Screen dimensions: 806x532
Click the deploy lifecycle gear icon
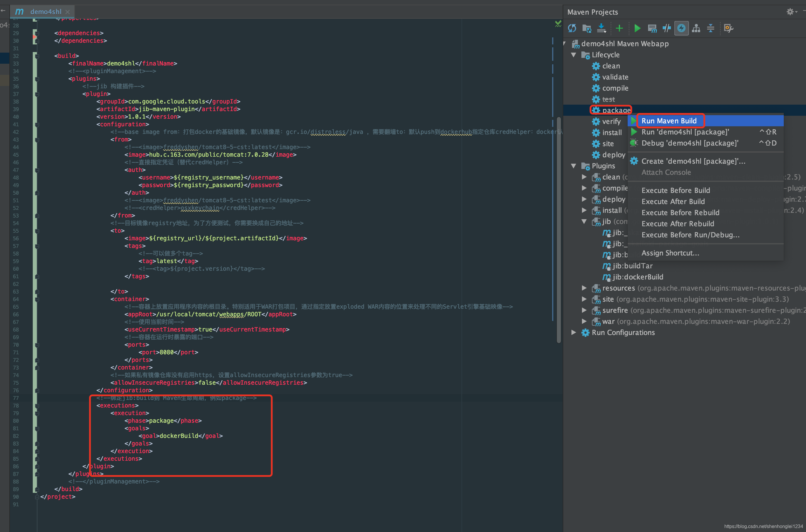(596, 155)
